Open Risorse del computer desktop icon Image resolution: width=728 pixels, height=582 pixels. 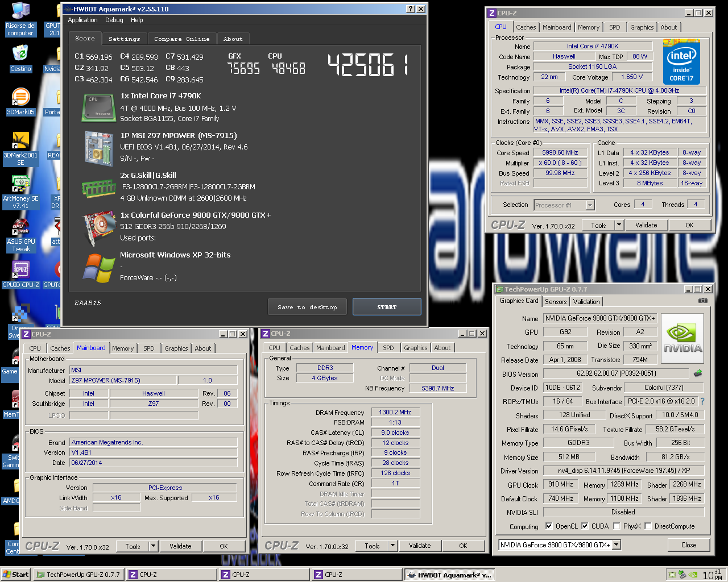point(20,20)
